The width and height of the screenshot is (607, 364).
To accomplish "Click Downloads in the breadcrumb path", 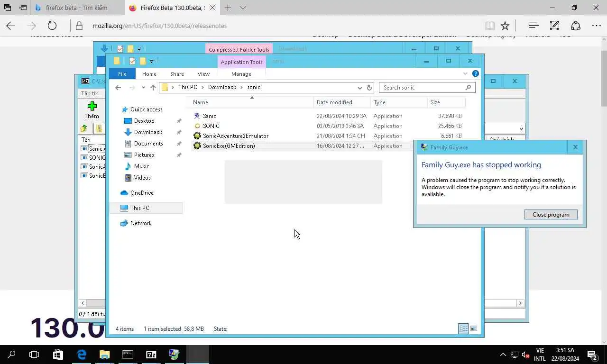I will (222, 87).
